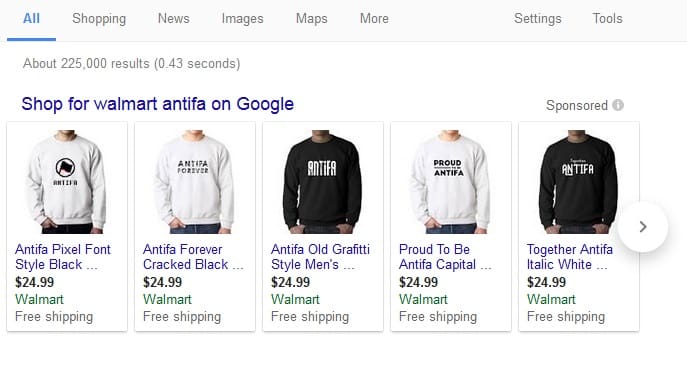Click the Proud Antifa sweatshirt image

450,181
